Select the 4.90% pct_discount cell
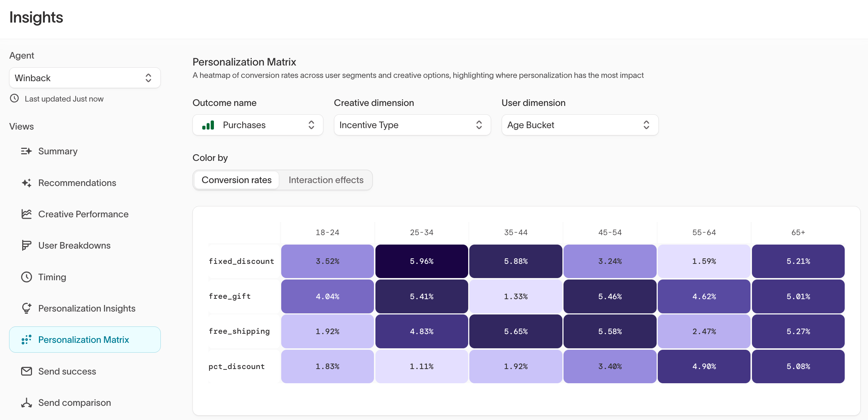Viewport: 868px width, 420px height. (x=704, y=366)
